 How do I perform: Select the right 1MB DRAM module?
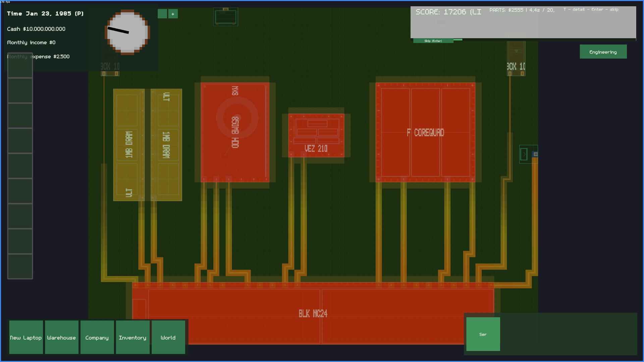[x=166, y=145]
